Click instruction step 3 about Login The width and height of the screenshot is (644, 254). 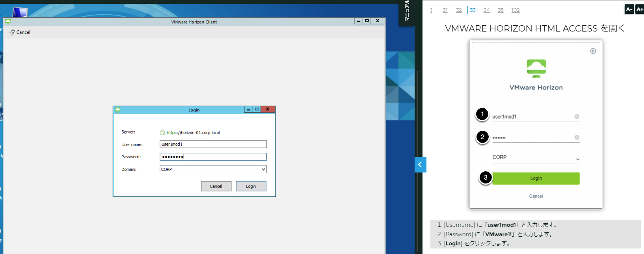474,243
